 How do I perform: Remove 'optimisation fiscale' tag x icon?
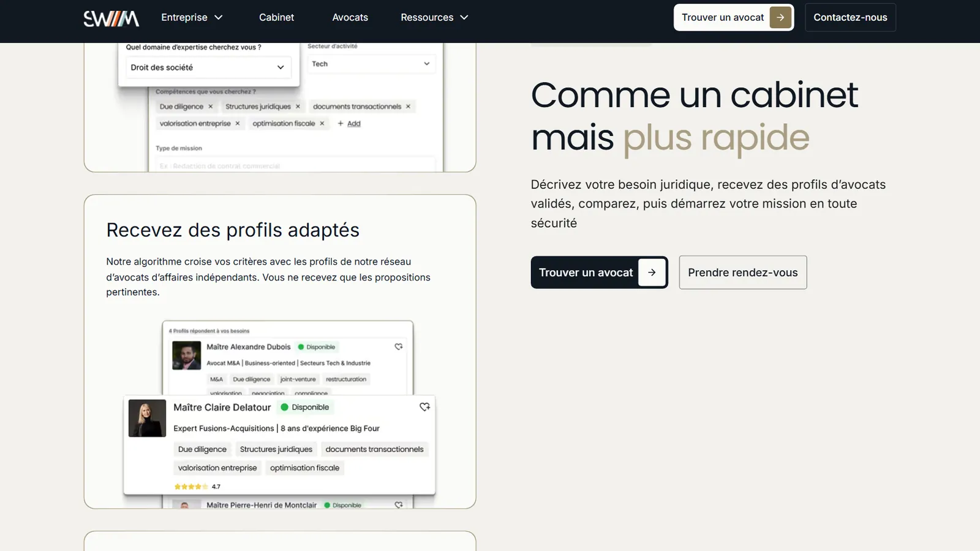[x=322, y=124]
